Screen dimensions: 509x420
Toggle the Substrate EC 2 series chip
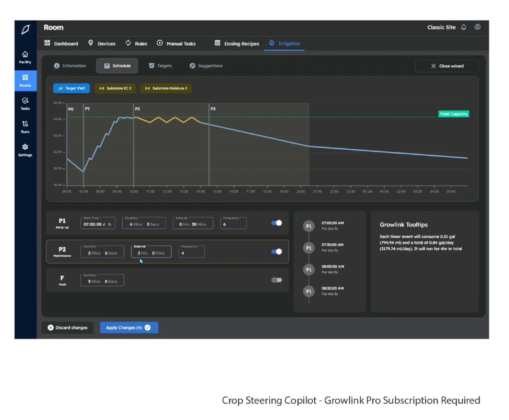pyautogui.click(x=115, y=88)
